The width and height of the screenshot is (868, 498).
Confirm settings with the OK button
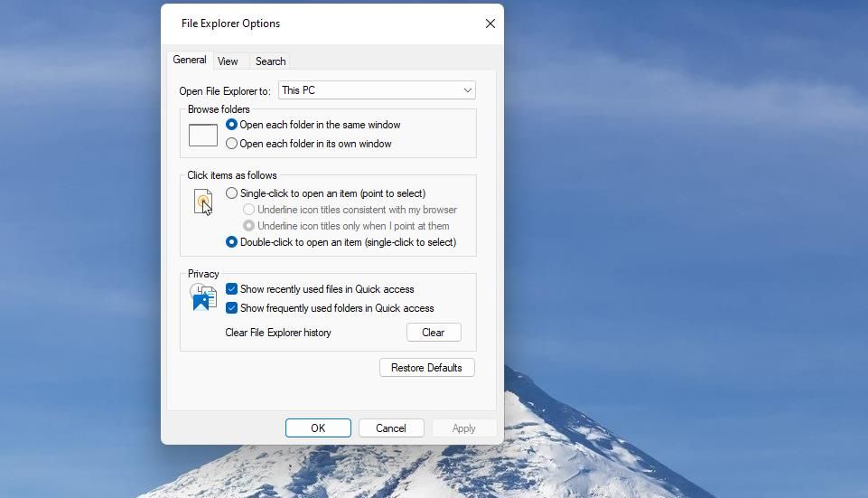coord(318,428)
